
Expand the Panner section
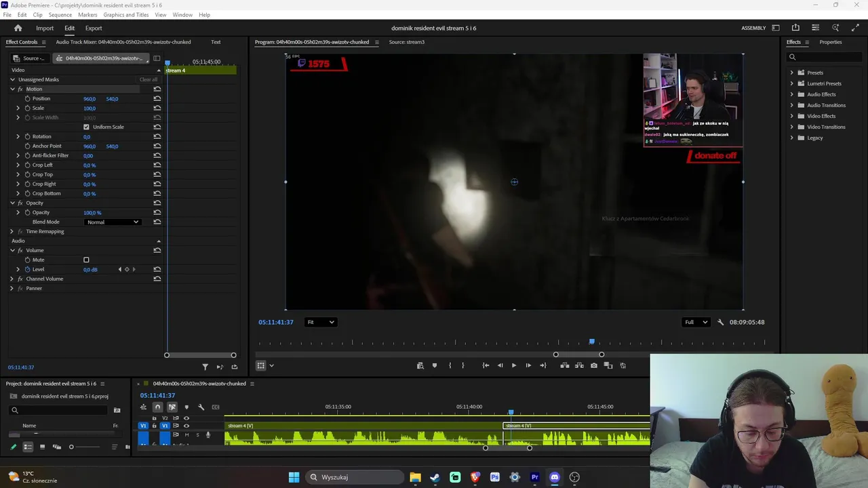point(12,288)
